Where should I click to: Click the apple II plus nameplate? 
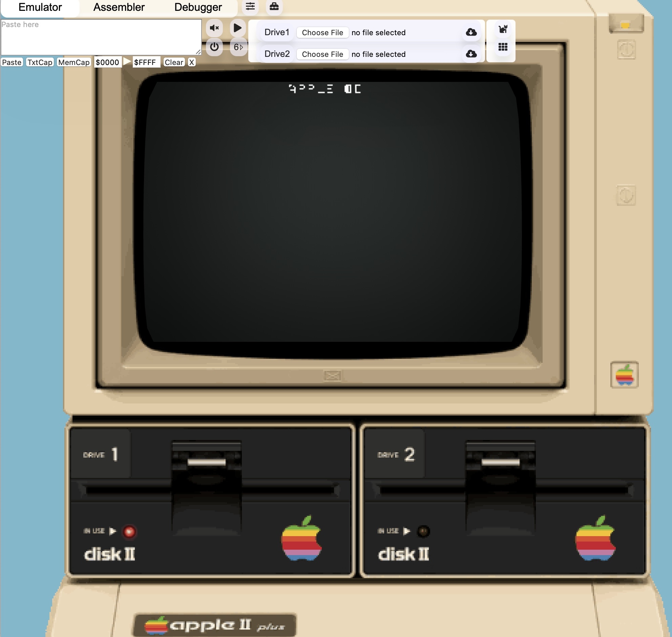pos(215,625)
